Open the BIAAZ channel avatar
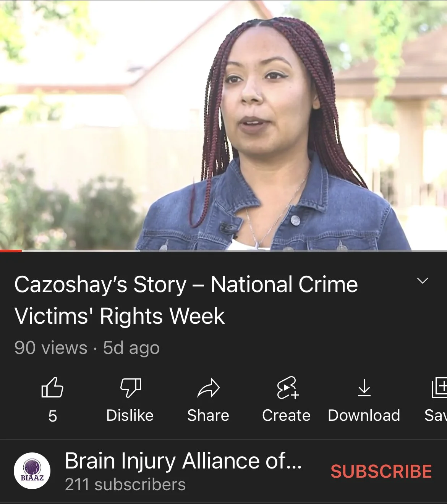447x504 pixels. (32, 471)
